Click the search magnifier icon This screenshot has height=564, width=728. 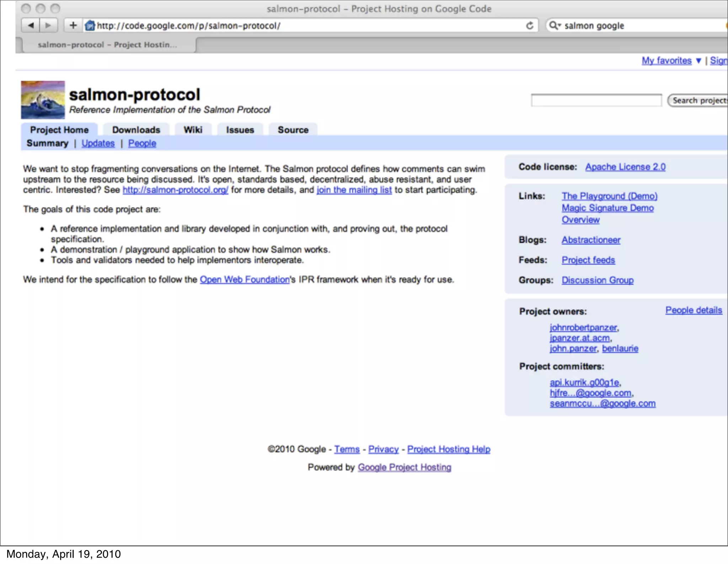point(554,26)
